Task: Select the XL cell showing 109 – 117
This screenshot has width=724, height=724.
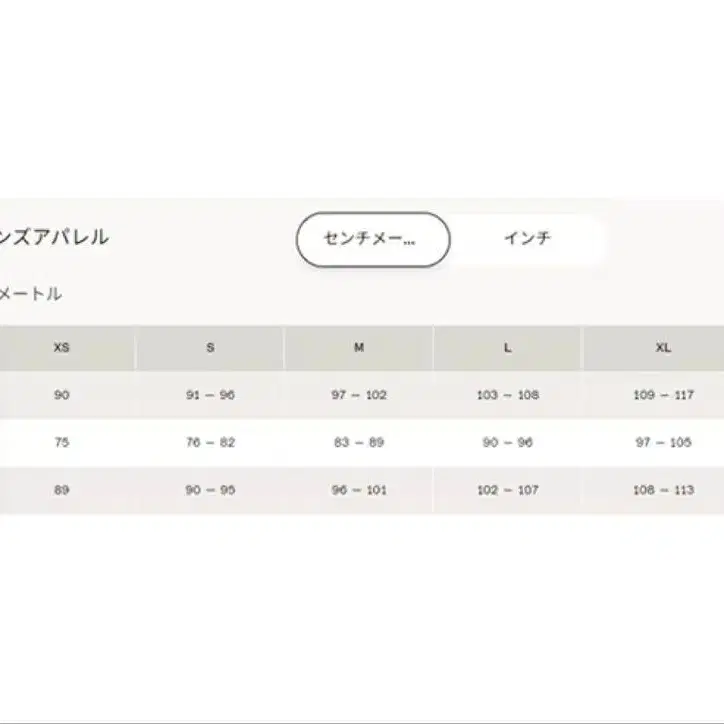Action: tap(663, 395)
